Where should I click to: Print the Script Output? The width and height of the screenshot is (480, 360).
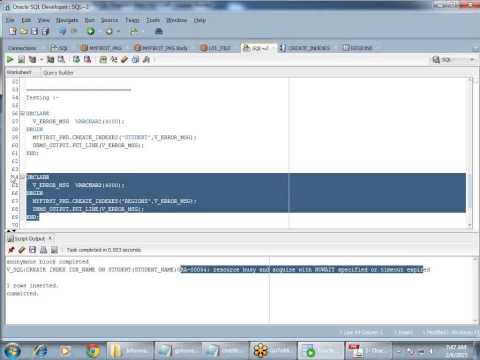point(43,250)
